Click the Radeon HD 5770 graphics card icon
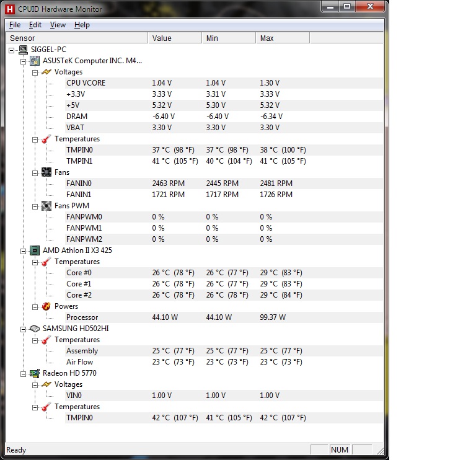 pyautogui.click(x=35, y=373)
